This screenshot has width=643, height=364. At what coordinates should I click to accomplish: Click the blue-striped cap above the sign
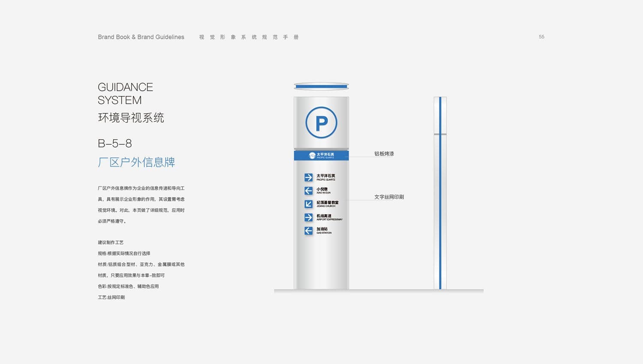click(x=321, y=87)
